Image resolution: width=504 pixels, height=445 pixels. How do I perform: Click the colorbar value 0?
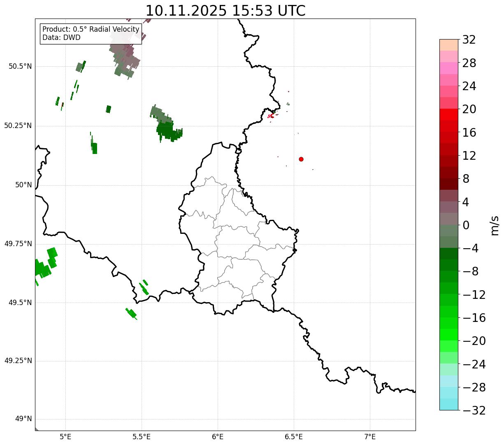(x=466, y=225)
